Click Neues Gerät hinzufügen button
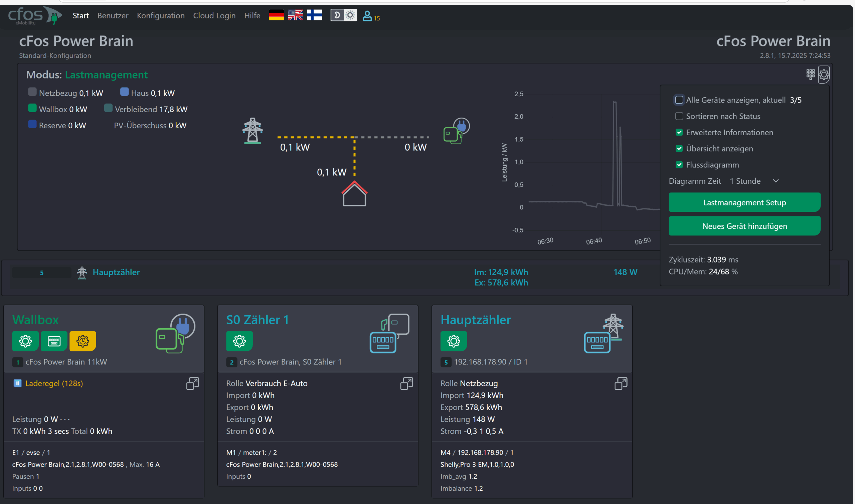This screenshot has height=504, width=855. tap(745, 226)
